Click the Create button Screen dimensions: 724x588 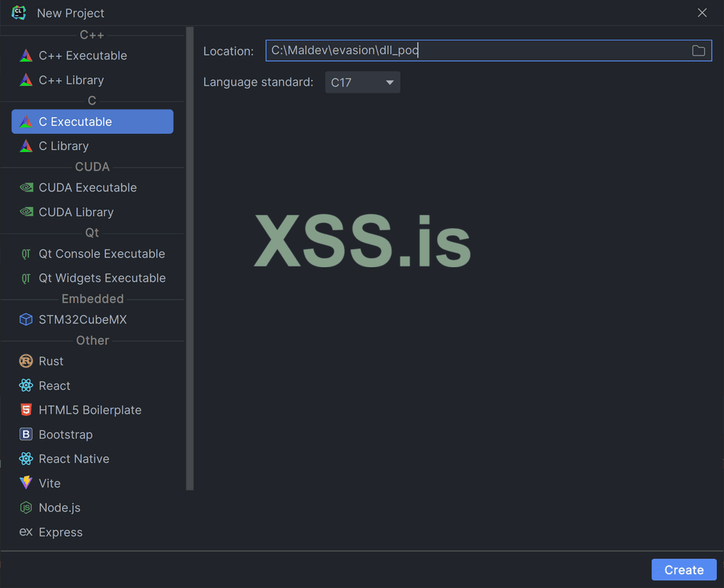(684, 570)
